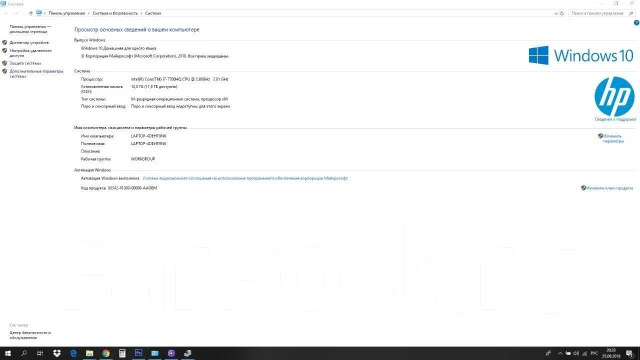Image resolution: width=640 pixels, height=360 pixels.
Task: Open 'Защита системы' link
Action: 25,63
